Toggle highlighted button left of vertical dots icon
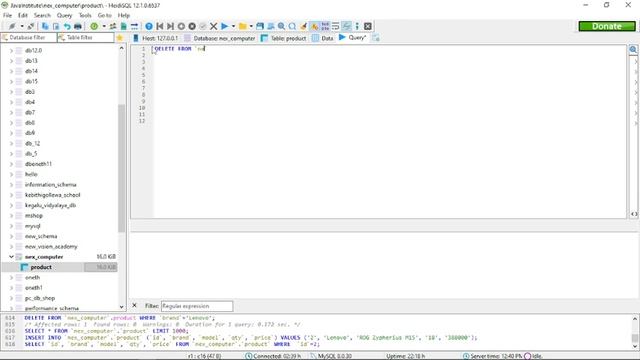Viewport: 640px width, 360px height. pos(347,26)
